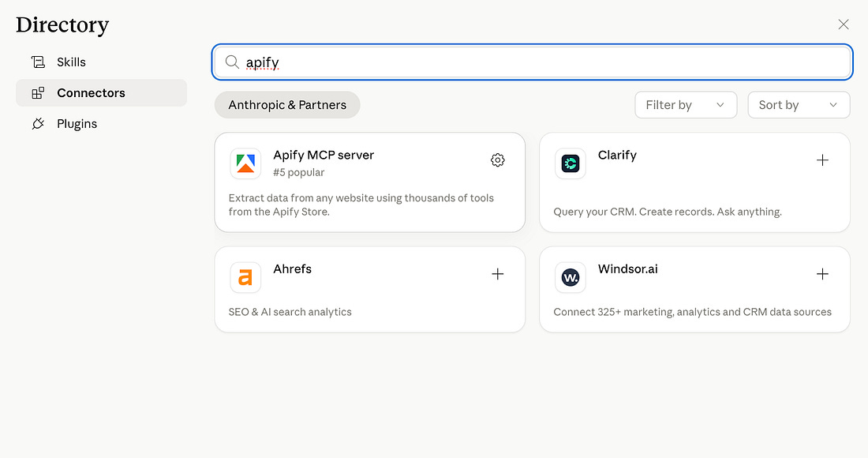Open the Filter by dropdown
The width and height of the screenshot is (868, 458).
pos(685,104)
